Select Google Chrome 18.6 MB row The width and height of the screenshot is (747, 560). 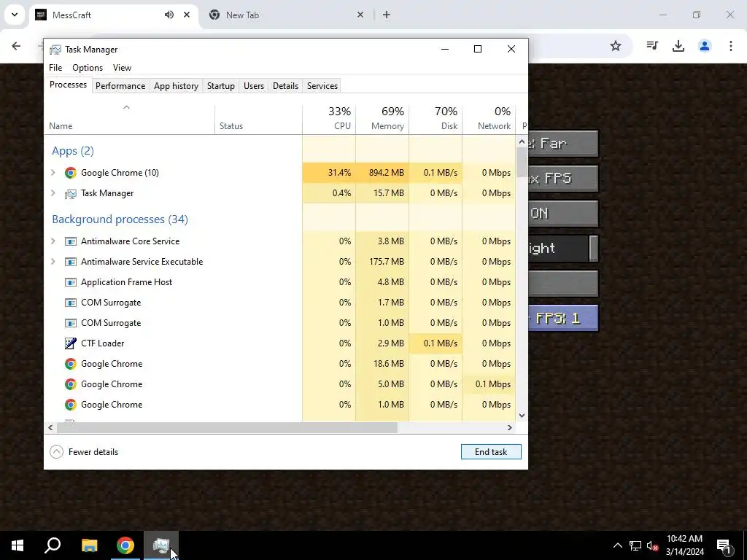(x=280, y=364)
